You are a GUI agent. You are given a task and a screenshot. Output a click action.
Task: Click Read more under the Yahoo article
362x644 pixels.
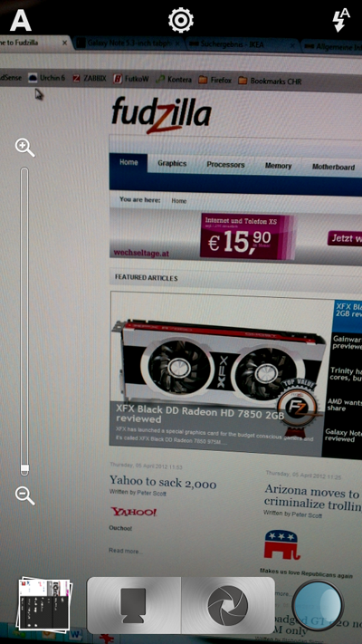tap(125, 551)
